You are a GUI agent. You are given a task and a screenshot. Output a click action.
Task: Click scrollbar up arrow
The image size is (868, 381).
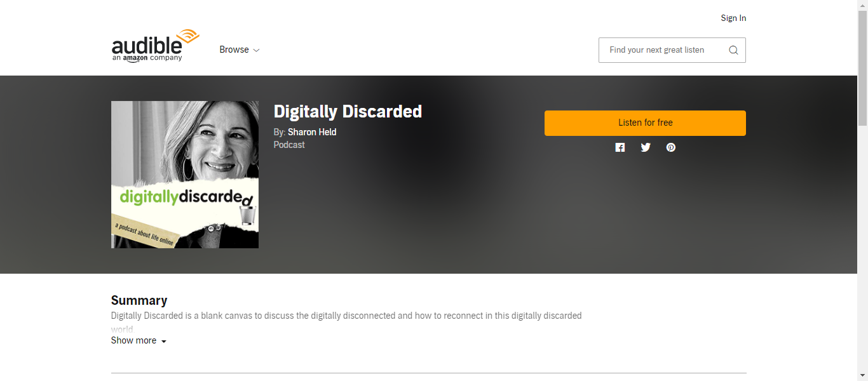click(x=862, y=5)
